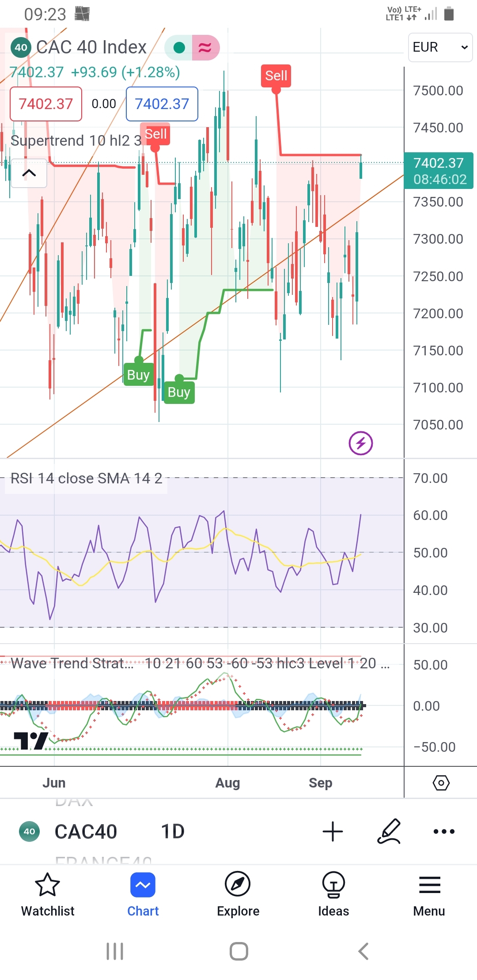Viewport: 477px width, 980px height.
Task: Open the EUR currency dropdown
Action: (x=440, y=47)
